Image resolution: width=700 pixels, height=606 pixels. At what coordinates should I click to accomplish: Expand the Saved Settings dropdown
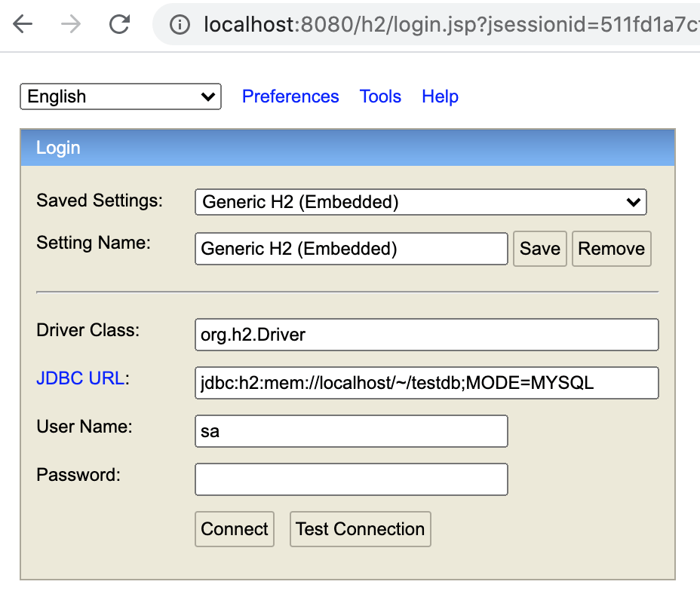(420, 202)
